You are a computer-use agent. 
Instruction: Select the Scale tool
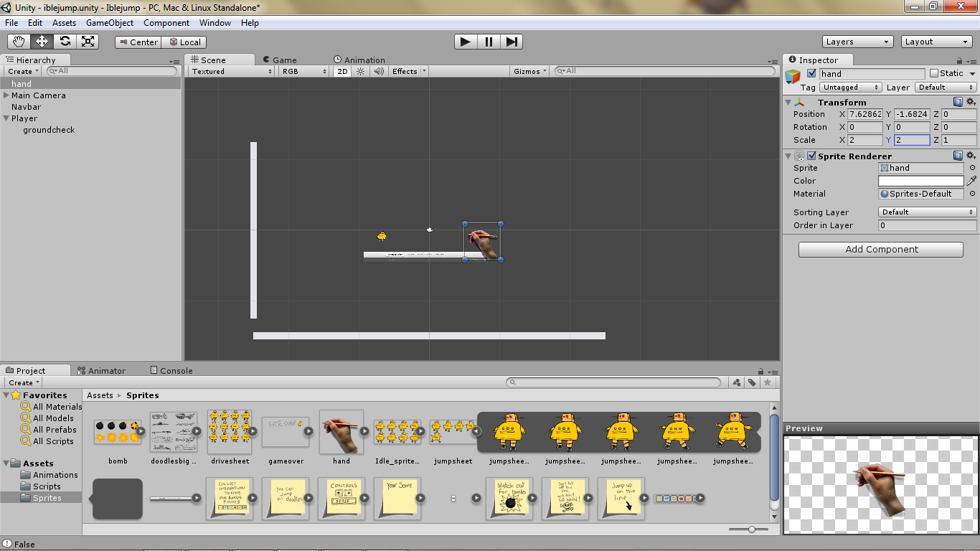[88, 41]
